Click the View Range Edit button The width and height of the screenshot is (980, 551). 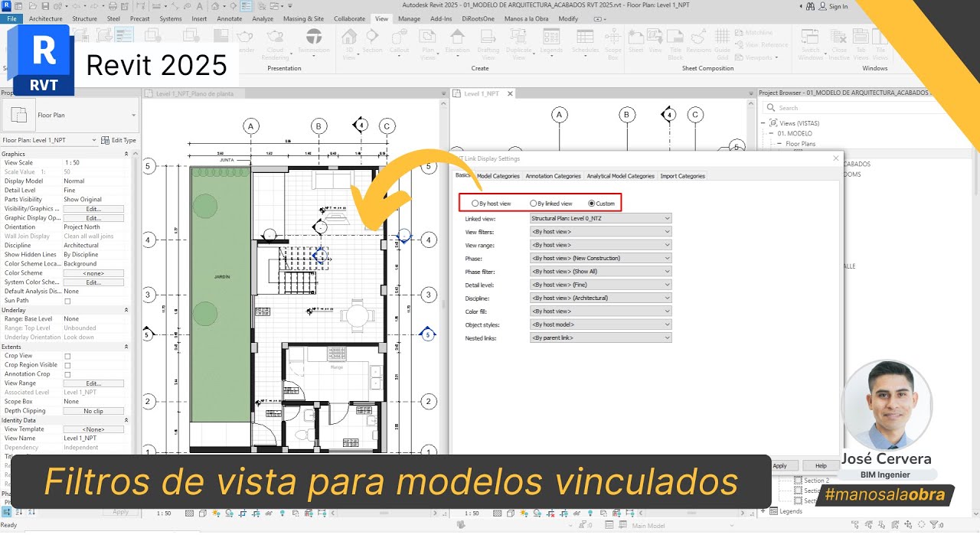click(x=93, y=383)
